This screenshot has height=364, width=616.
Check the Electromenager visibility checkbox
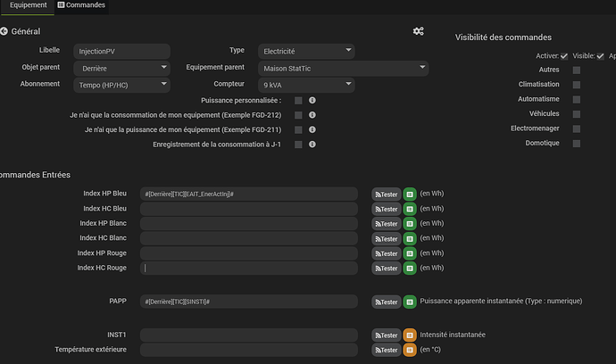click(x=577, y=128)
